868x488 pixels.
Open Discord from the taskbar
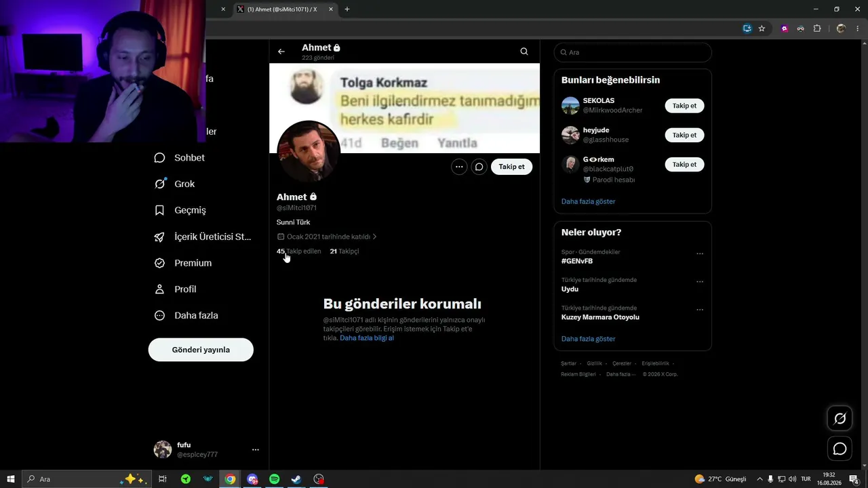pos(252,479)
